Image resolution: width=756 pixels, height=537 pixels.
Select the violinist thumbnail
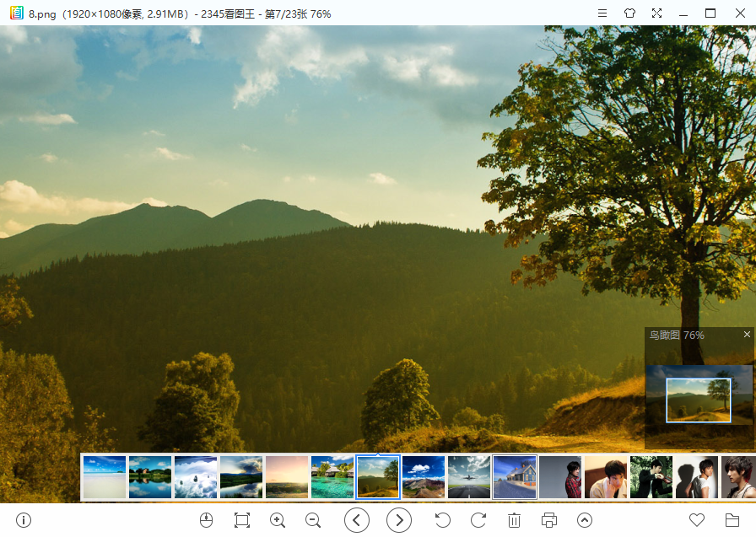[x=651, y=477]
